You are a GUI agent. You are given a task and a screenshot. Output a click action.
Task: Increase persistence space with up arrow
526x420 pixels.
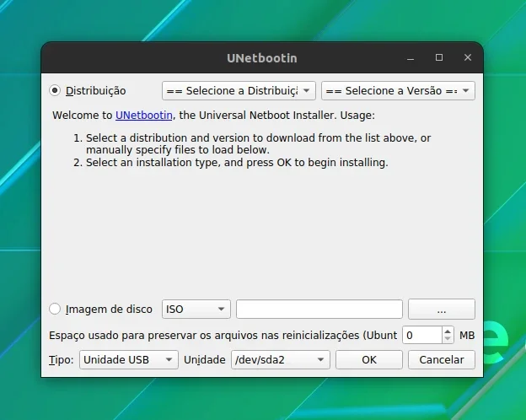(x=448, y=331)
